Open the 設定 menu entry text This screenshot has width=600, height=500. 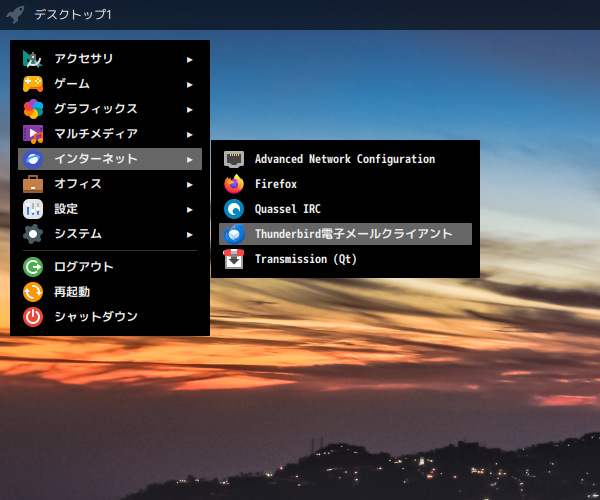[66, 209]
